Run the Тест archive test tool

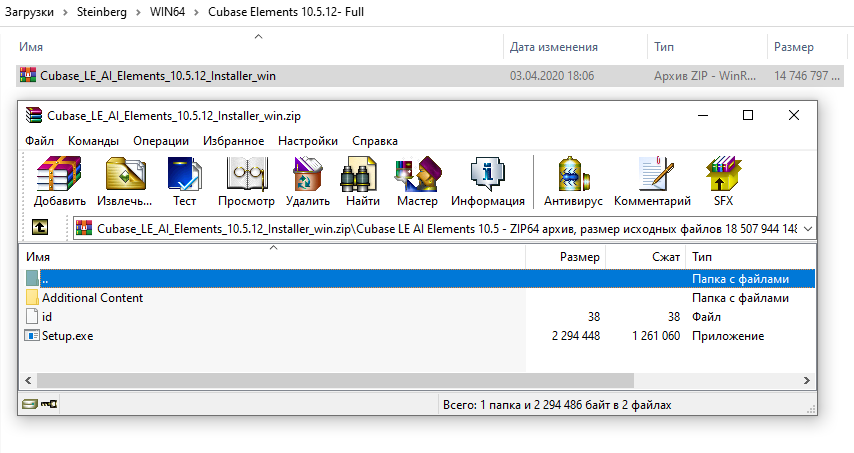pos(184,174)
